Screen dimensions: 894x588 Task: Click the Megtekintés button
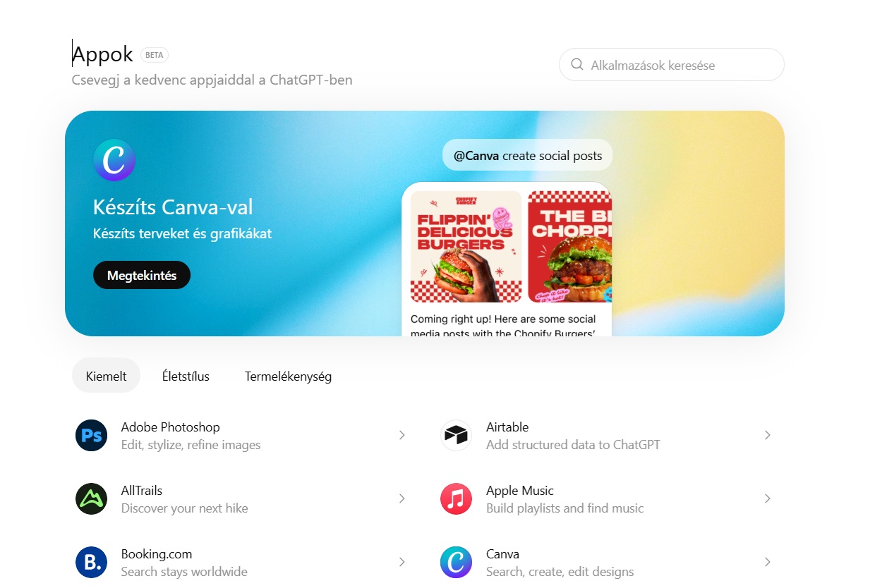pyautogui.click(x=142, y=276)
